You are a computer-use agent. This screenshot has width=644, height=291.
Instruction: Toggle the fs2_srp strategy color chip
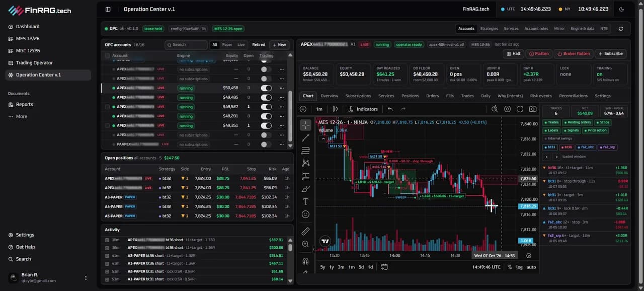click(607, 147)
